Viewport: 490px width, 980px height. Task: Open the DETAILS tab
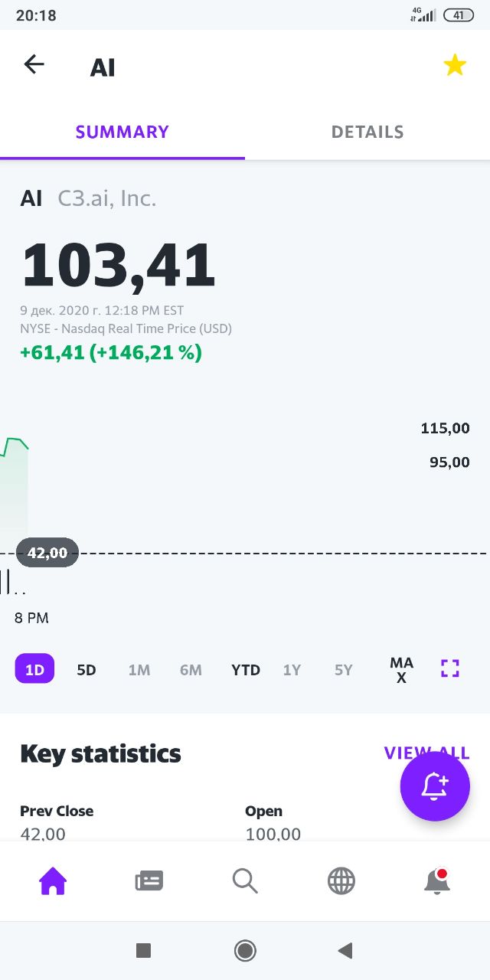click(x=367, y=132)
